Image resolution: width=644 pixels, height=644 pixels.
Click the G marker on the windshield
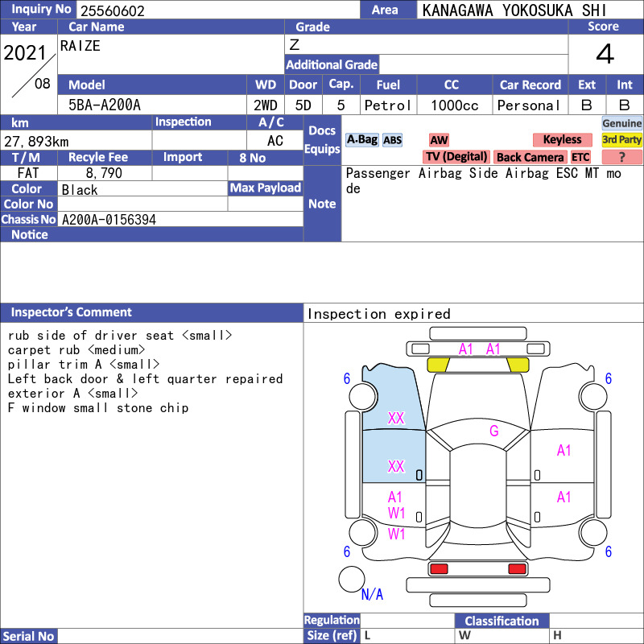click(x=493, y=431)
